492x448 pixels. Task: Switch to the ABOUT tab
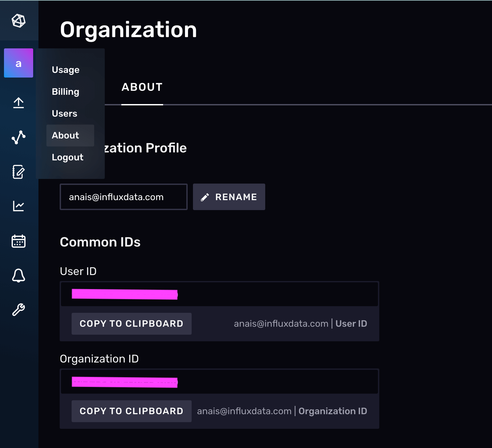click(142, 87)
